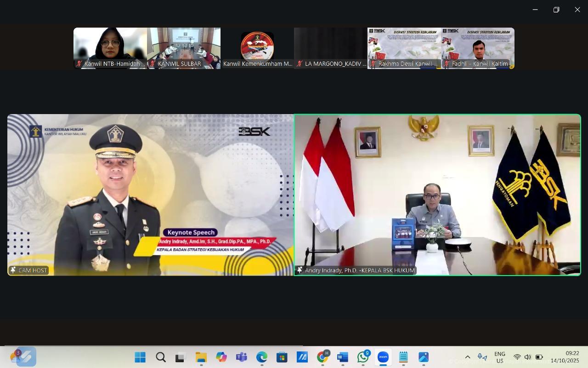Toggle Wi-Fi network status icon
The height and width of the screenshot is (368, 588).
517,357
